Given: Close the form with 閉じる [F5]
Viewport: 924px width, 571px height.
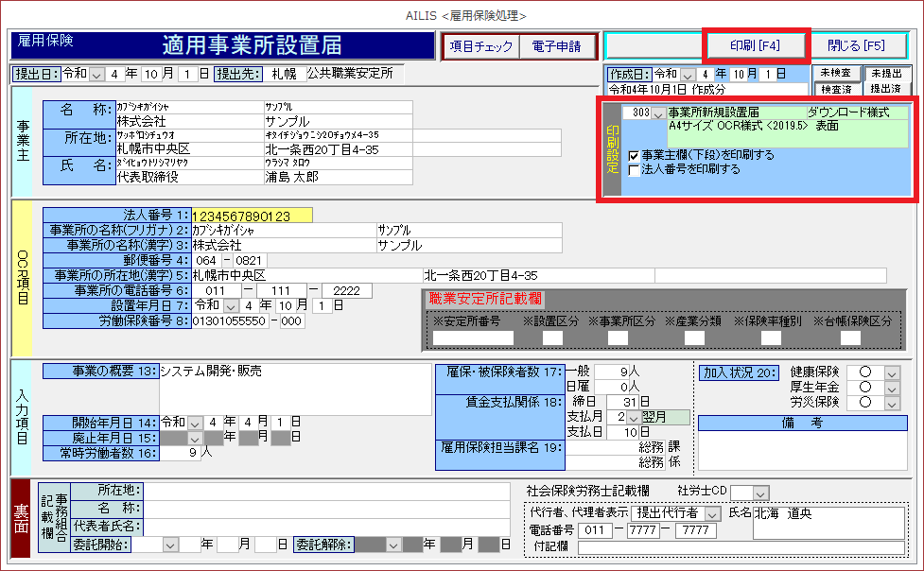Looking at the screenshot, I should pyautogui.click(x=855, y=45).
